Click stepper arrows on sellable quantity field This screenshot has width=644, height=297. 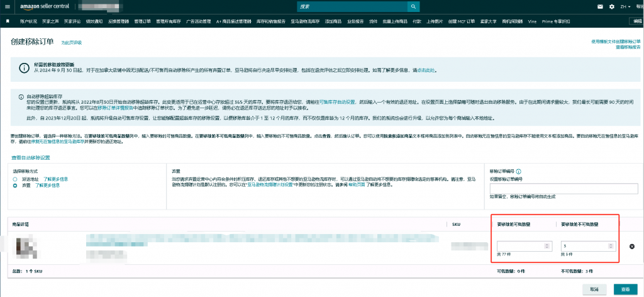point(547,246)
